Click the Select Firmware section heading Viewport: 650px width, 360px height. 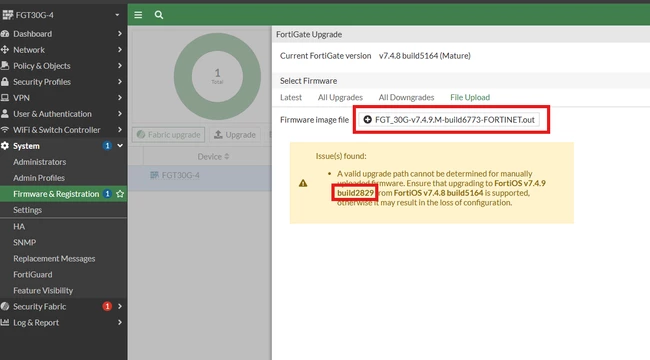308,81
